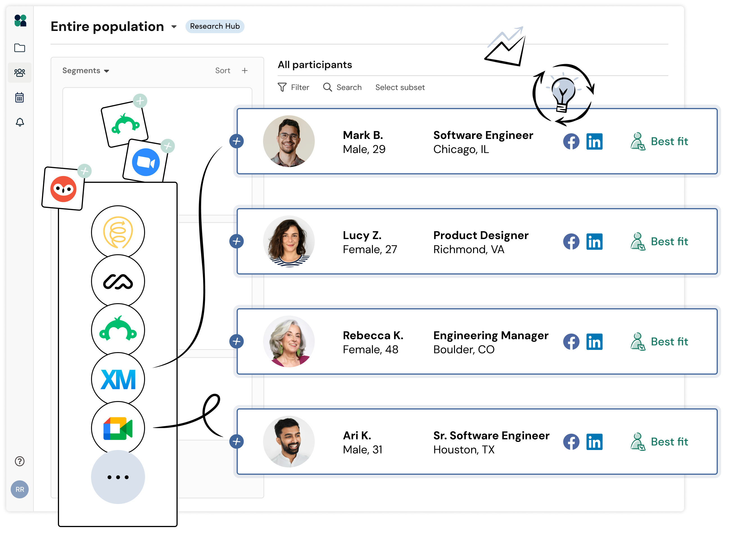This screenshot has width=756, height=540.
Task: Click the plus button on Ari K.'s row
Action: 236,442
